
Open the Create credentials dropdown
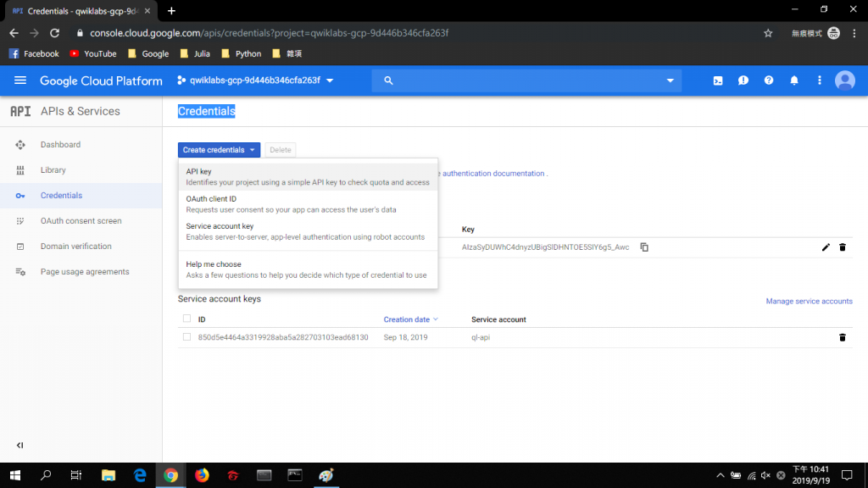coord(220,150)
